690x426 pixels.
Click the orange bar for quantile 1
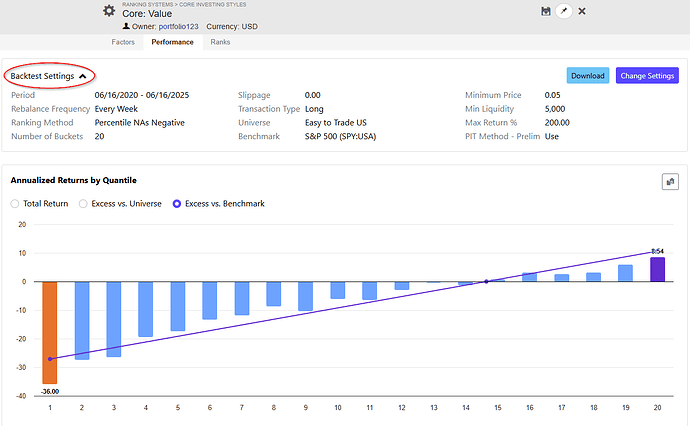tap(50, 333)
